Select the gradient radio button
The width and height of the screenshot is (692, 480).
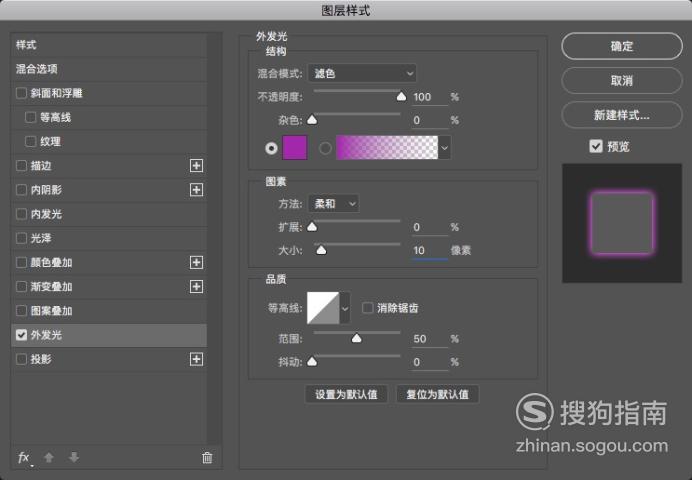coord(325,148)
